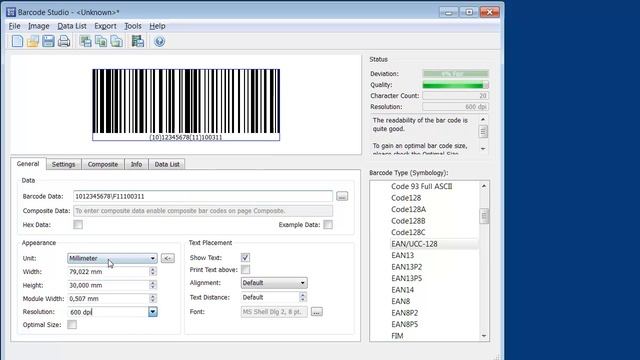Select EAN13P2 barcode type
Screen dimensions: 640x360
(x=407, y=267)
